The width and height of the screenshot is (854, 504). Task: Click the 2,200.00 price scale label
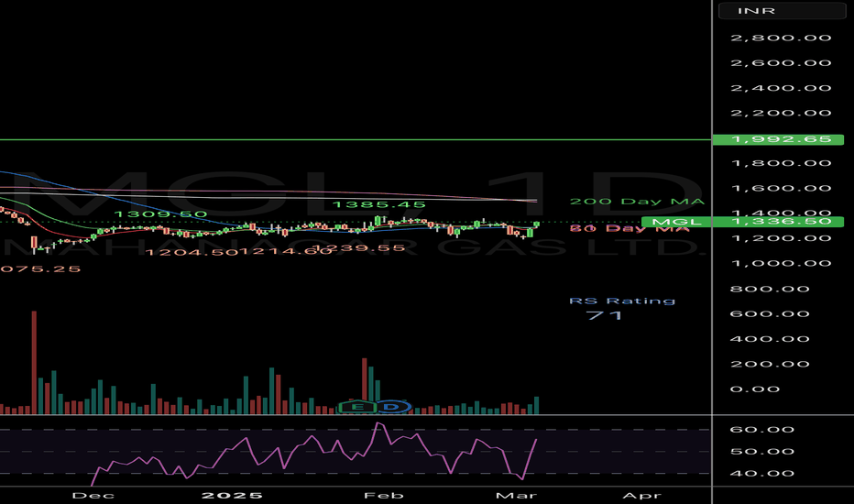coord(781,113)
